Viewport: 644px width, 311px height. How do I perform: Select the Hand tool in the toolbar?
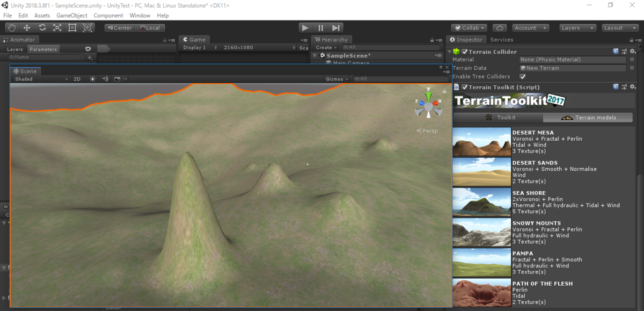pyautogui.click(x=12, y=28)
